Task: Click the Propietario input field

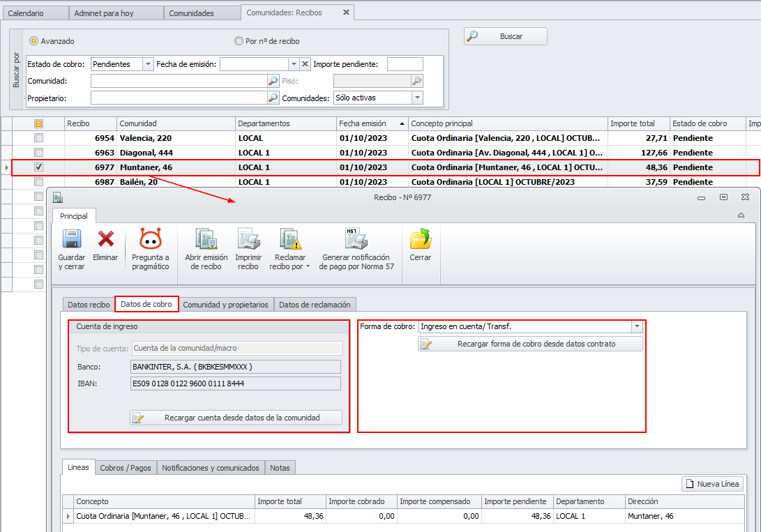Action: point(179,98)
